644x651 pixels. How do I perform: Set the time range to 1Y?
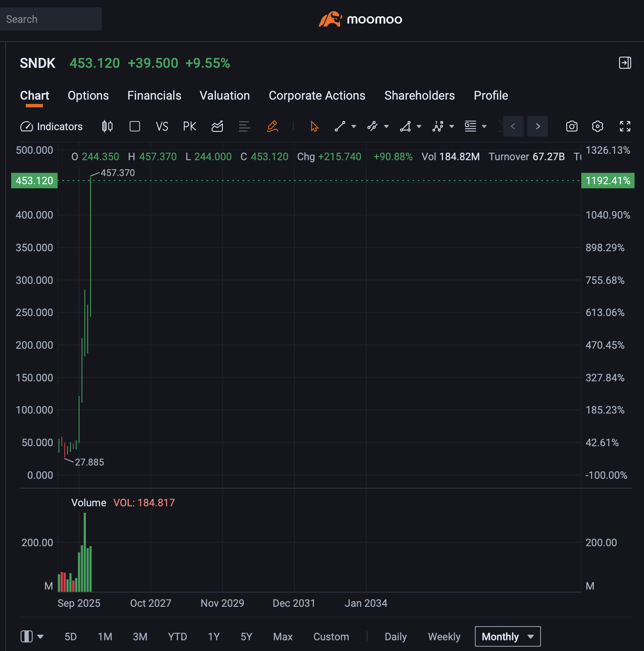(x=213, y=636)
